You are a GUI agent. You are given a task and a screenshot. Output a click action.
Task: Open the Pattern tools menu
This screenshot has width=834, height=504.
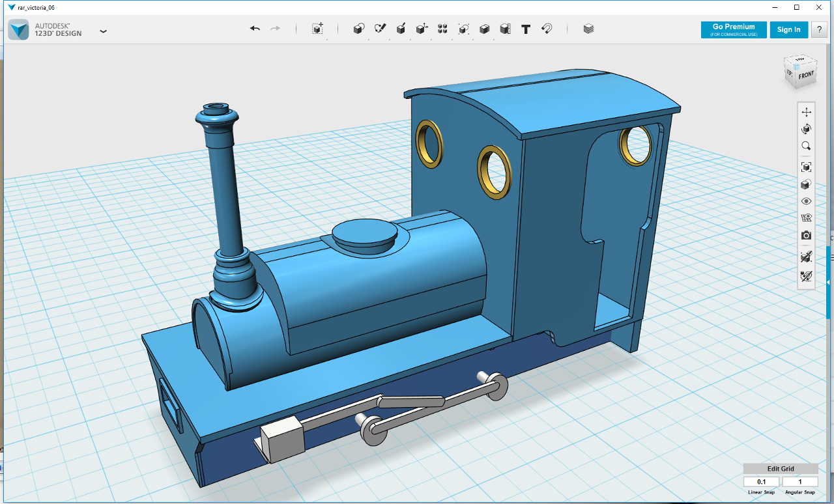click(442, 29)
